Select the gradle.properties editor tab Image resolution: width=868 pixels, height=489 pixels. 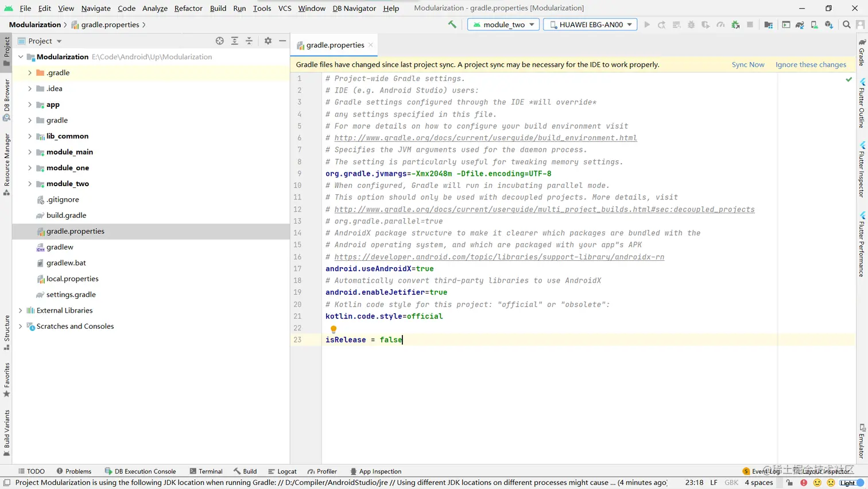(x=335, y=45)
